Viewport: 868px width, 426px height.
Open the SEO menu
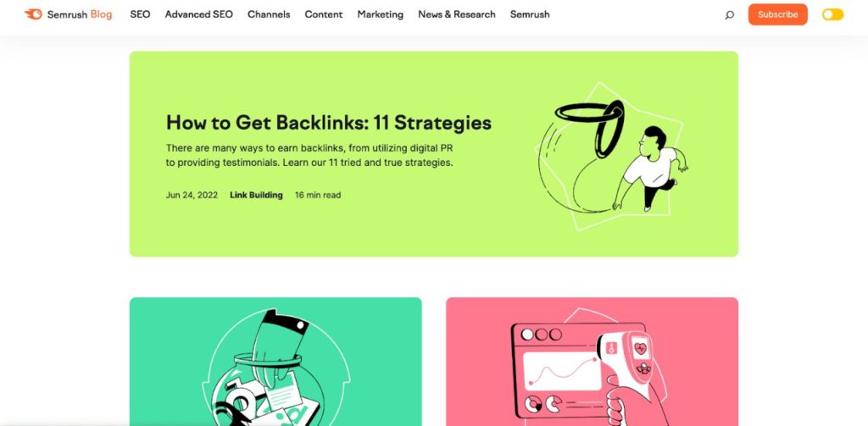pyautogui.click(x=140, y=14)
